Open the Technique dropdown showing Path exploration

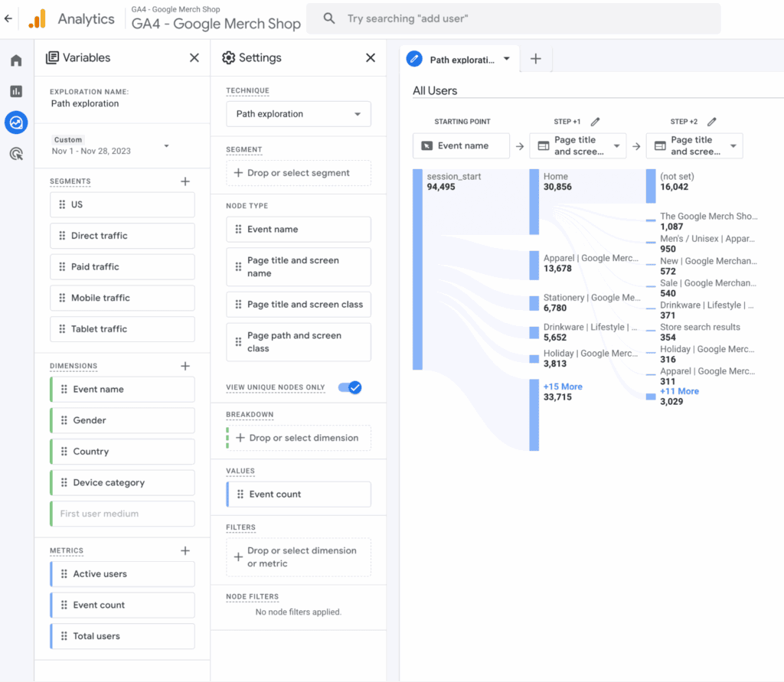[x=299, y=114]
